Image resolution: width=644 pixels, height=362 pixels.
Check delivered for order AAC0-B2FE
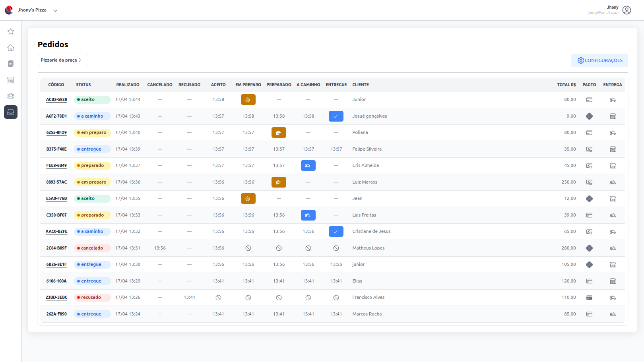coord(336,232)
